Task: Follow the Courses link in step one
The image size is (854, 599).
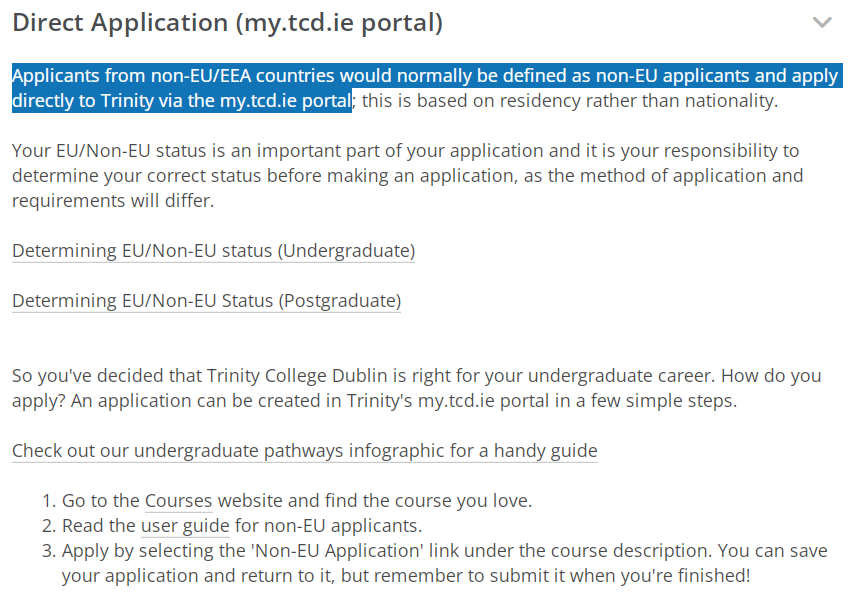Action: click(x=178, y=501)
